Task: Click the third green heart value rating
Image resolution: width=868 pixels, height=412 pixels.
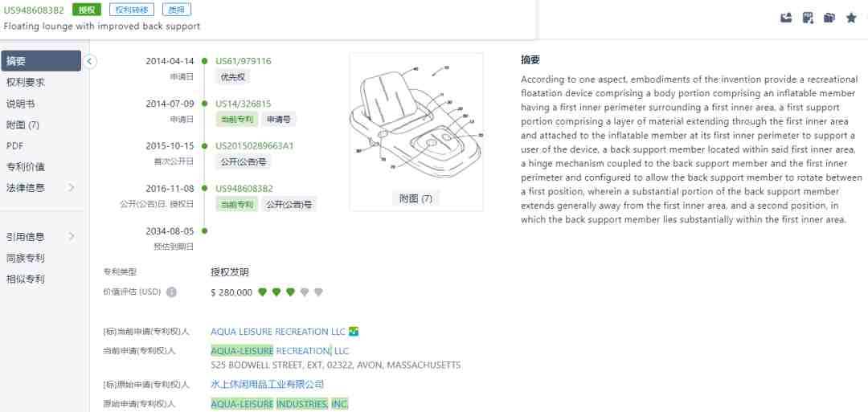Action: (291, 292)
